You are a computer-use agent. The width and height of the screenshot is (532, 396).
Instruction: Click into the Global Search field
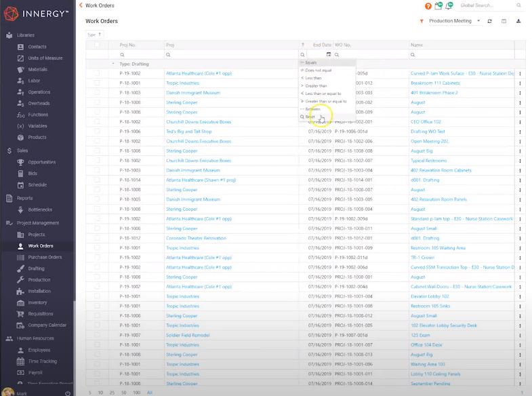[x=487, y=5]
